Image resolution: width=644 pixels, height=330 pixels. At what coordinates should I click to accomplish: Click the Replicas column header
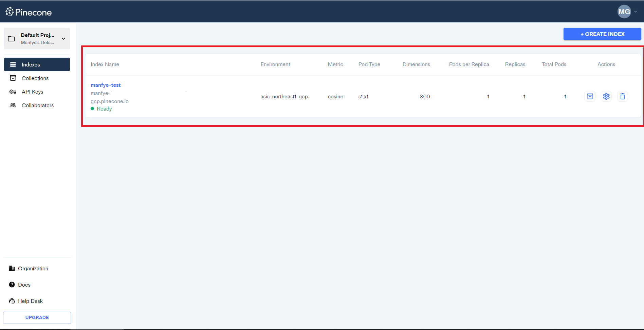pos(515,64)
